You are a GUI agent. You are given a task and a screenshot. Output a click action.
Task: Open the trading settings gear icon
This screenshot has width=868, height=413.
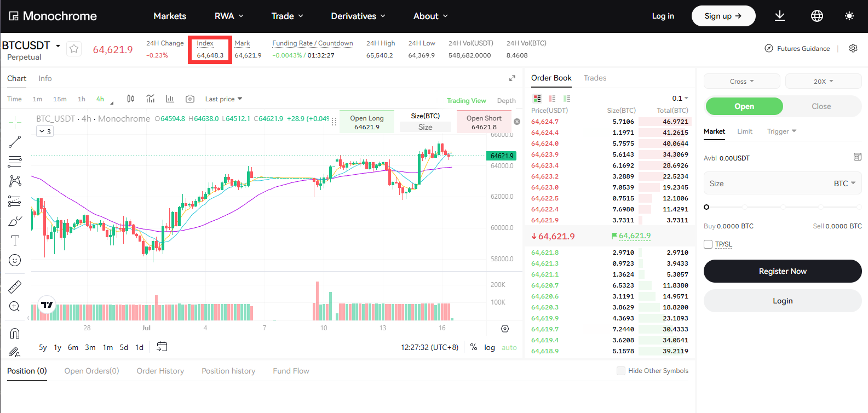click(853, 48)
